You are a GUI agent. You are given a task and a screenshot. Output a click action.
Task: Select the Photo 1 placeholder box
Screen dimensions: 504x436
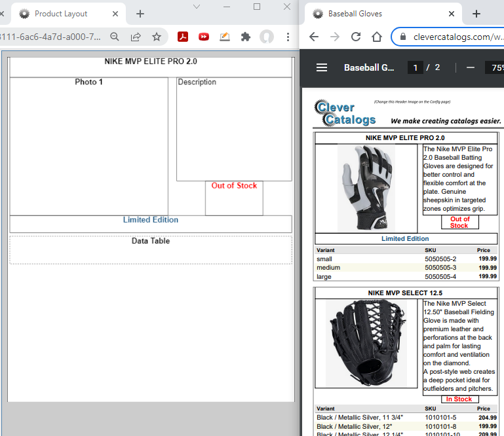pyautogui.click(x=88, y=147)
